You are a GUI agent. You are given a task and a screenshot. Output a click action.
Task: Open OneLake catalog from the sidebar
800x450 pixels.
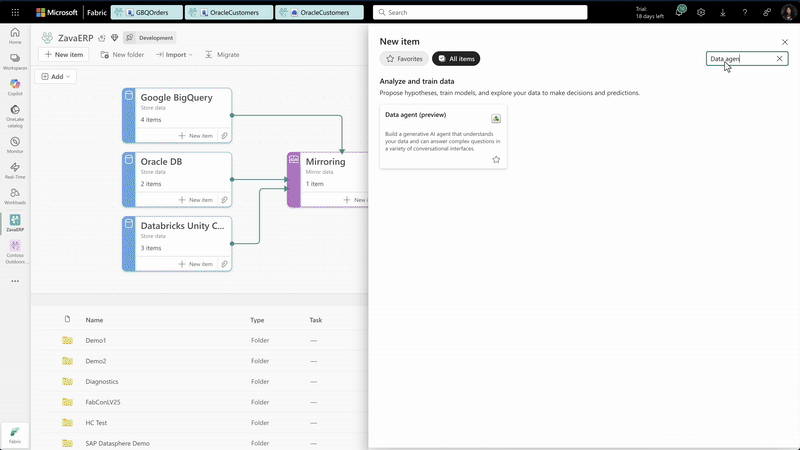[x=15, y=114]
